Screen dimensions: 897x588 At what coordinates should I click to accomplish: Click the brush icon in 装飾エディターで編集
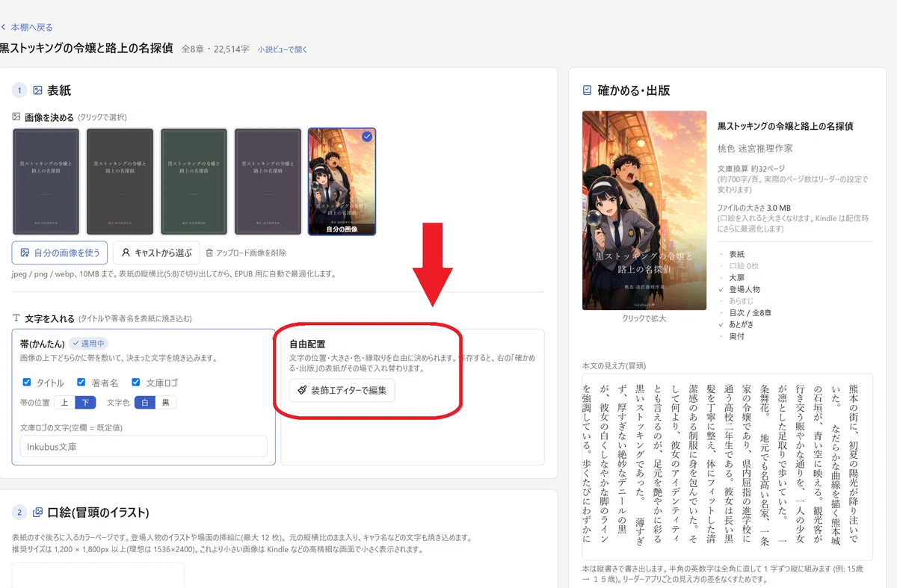click(301, 390)
